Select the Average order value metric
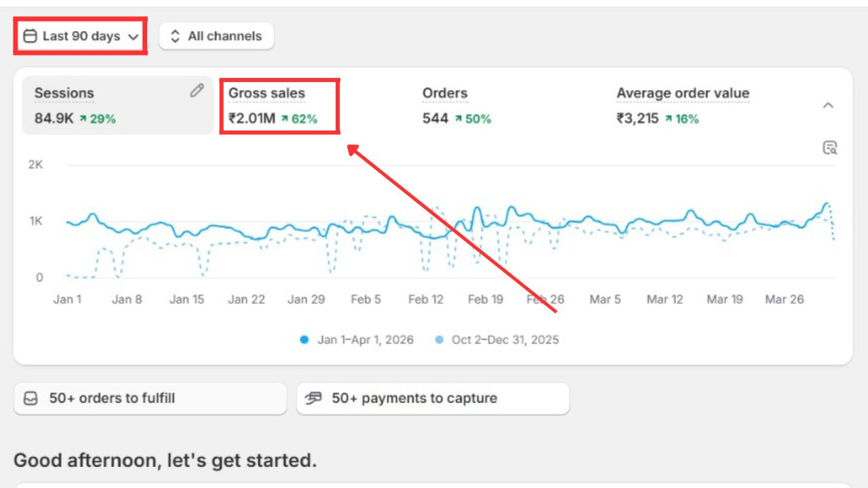The height and width of the screenshot is (488, 868). (x=683, y=105)
